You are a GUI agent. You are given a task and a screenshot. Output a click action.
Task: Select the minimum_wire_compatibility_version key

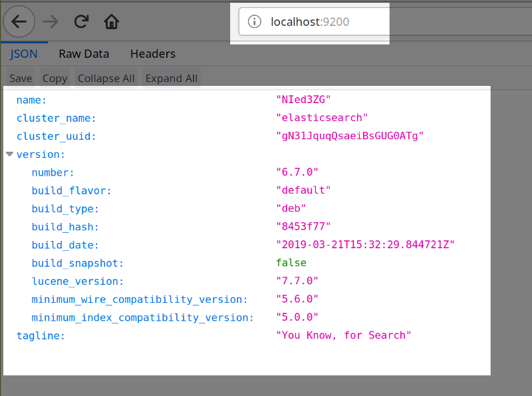point(140,299)
